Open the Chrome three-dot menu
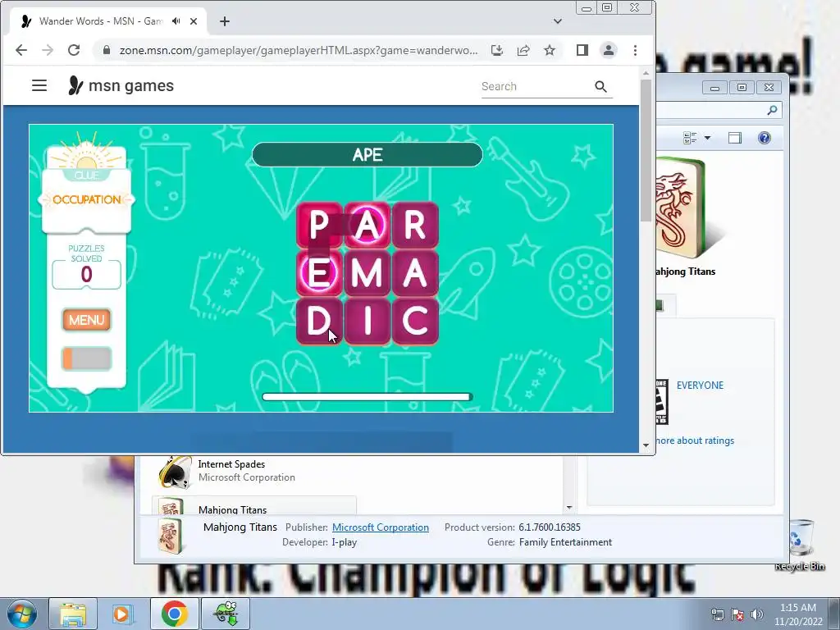 tap(636, 50)
